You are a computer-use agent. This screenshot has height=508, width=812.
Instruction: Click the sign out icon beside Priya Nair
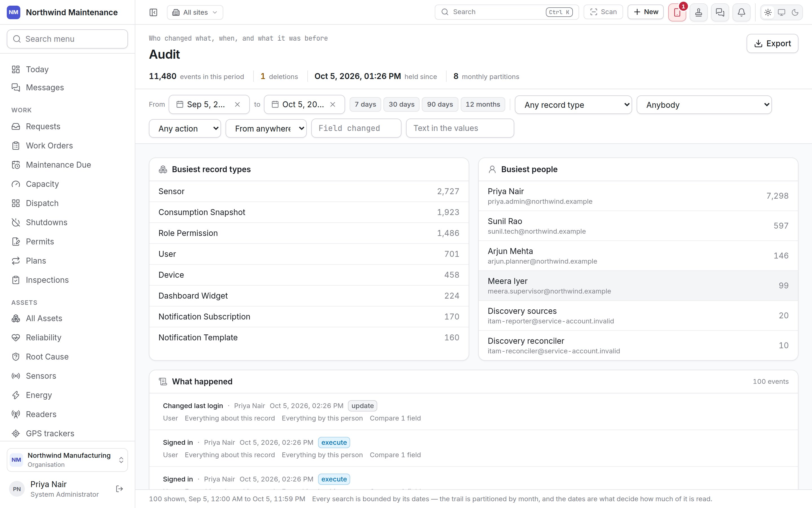click(x=120, y=489)
